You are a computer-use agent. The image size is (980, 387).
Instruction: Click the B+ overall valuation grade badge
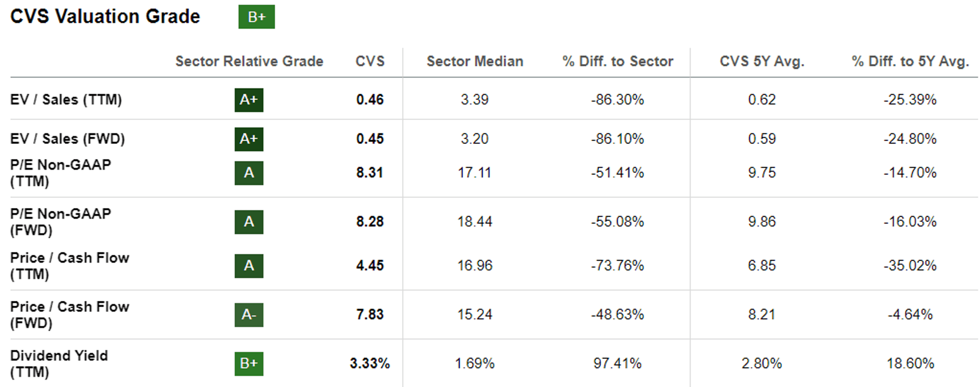pyautogui.click(x=256, y=17)
